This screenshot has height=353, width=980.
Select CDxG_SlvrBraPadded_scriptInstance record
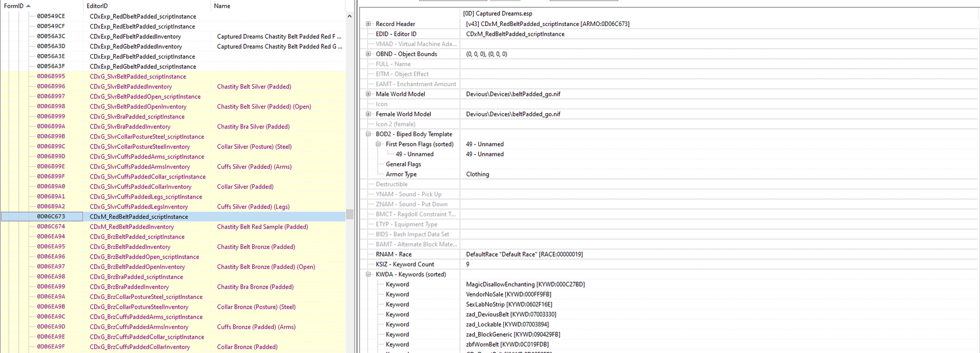tap(173, 116)
